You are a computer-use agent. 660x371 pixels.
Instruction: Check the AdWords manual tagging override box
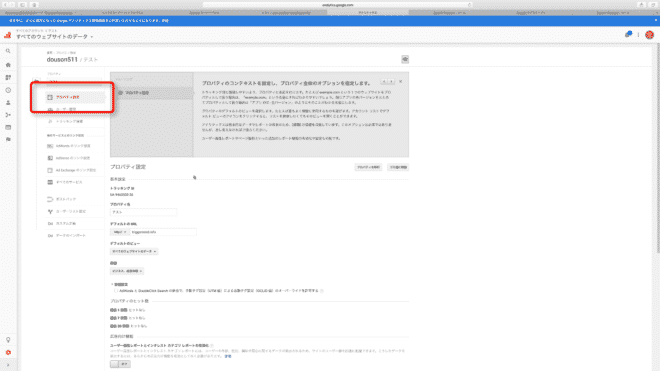click(116, 291)
